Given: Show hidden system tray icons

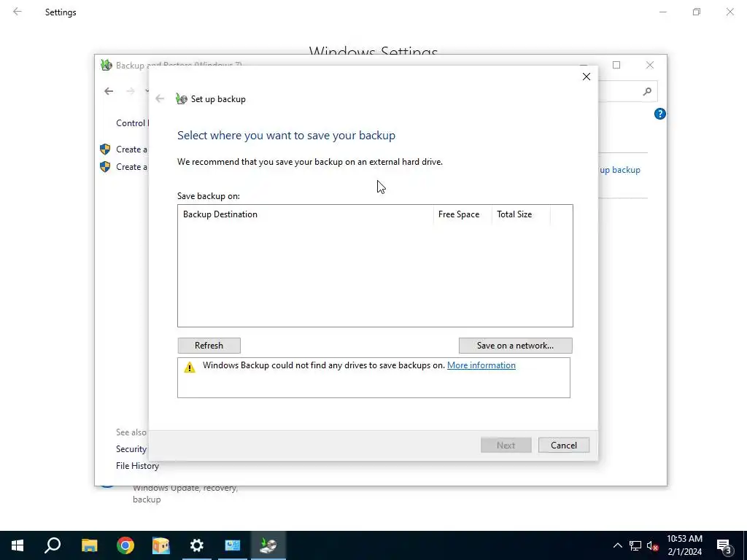Looking at the screenshot, I should [617, 545].
